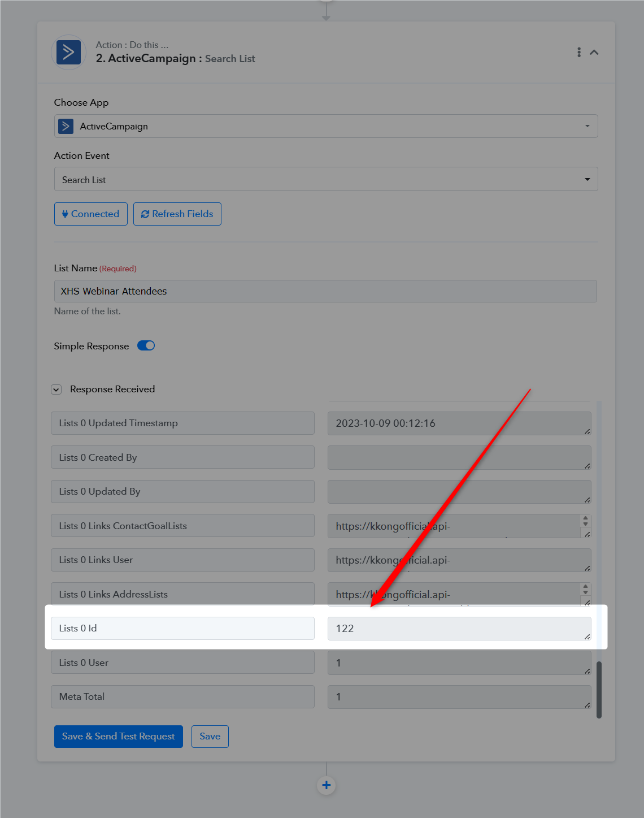This screenshot has height=818, width=644.
Task: Click Lists 0 Links AddressLists label field
Action: click(x=182, y=594)
